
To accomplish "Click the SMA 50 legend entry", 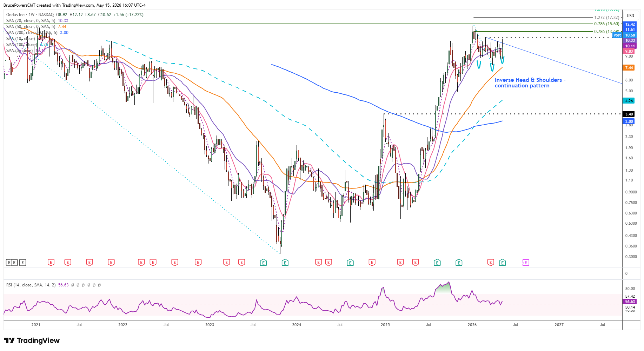I will 36,27.
